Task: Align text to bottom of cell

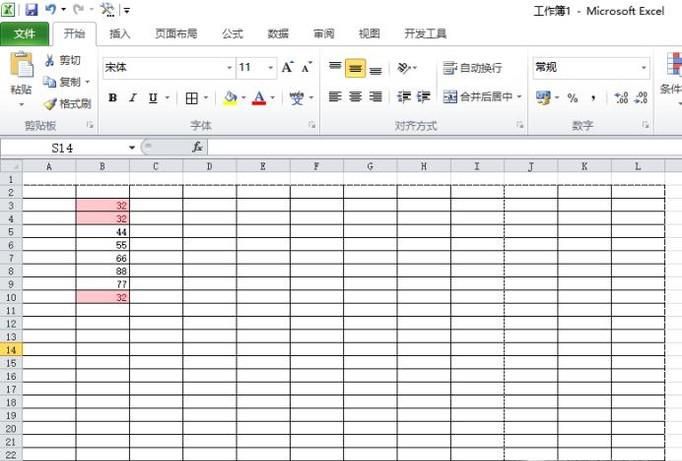Action: [375, 69]
